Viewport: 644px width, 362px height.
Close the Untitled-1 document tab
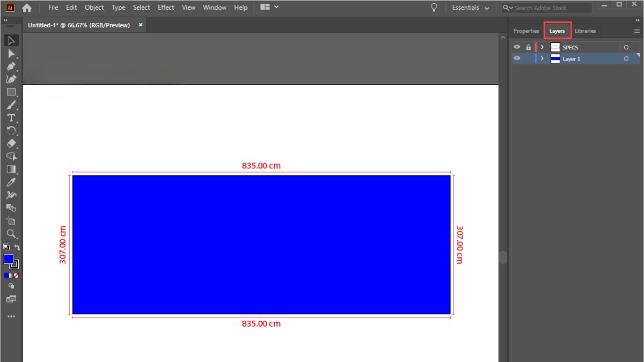point(141,25)
